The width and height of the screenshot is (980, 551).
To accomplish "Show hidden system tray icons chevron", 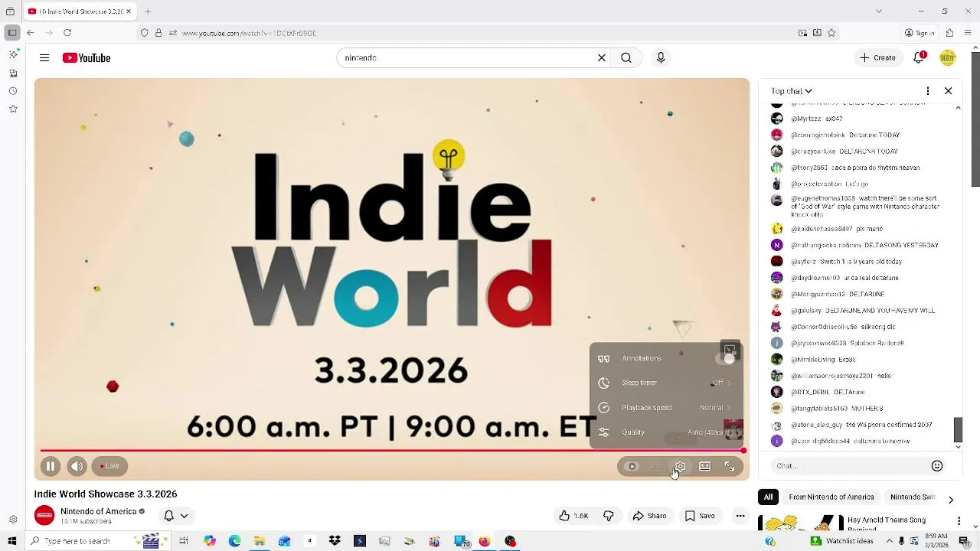I will click(889, 541).
